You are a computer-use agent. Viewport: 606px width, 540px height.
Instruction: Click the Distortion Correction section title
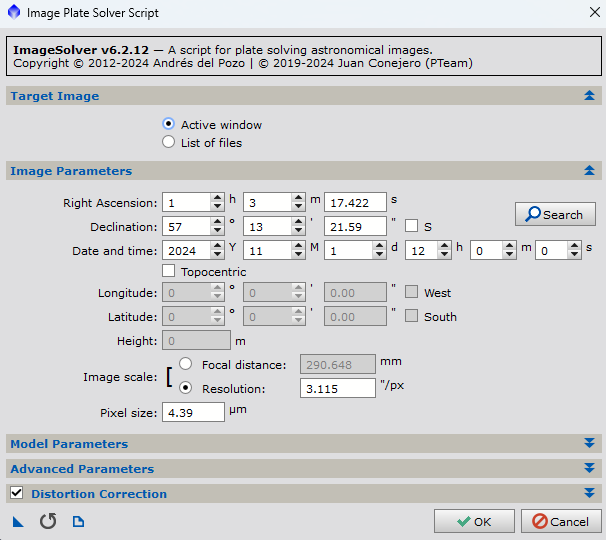(x=99, y=494)
